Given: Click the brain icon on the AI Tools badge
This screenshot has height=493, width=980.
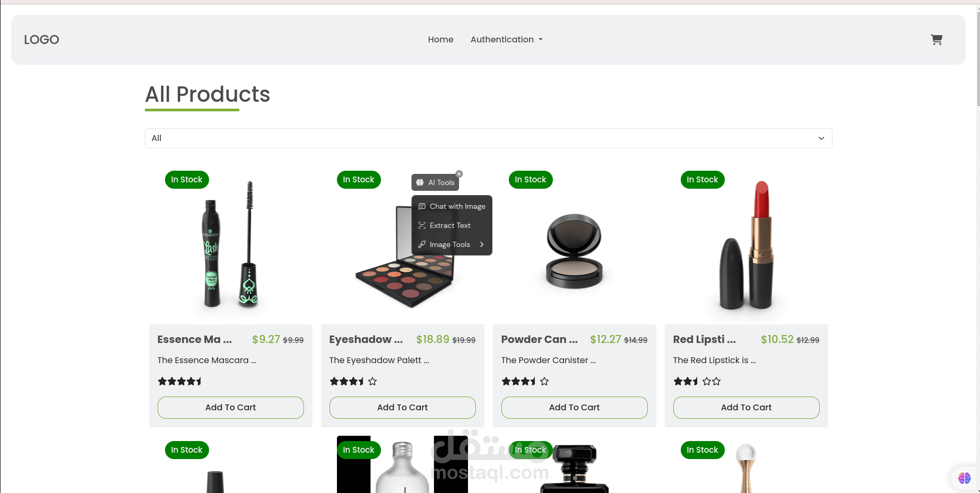Looking at the screenshot, I should pyautogui.click(x=420, y=182).
